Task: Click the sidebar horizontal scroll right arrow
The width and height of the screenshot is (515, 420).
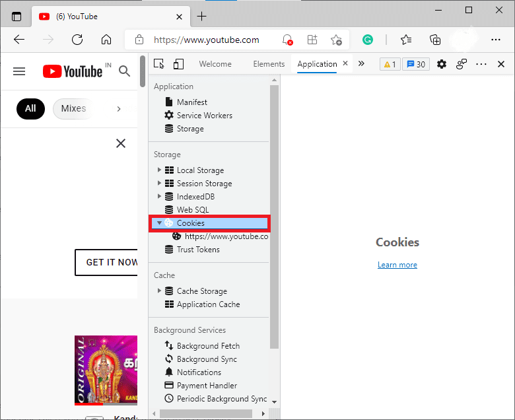Action: point(263,413)
